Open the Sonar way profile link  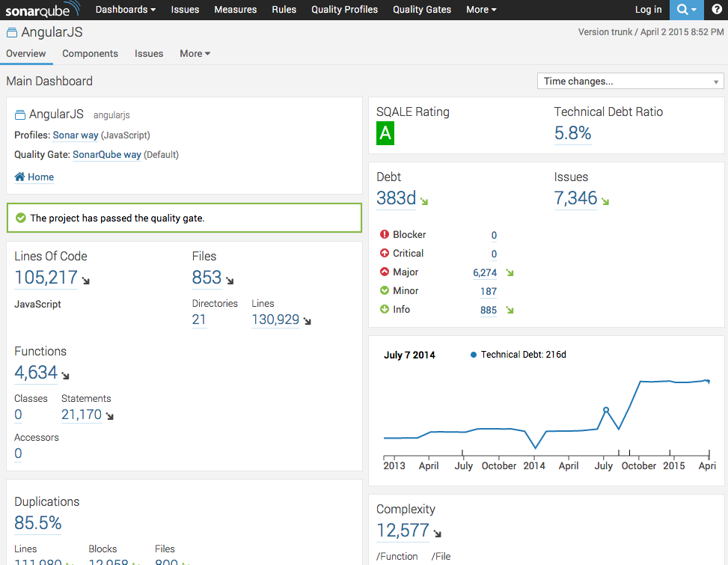76,135
